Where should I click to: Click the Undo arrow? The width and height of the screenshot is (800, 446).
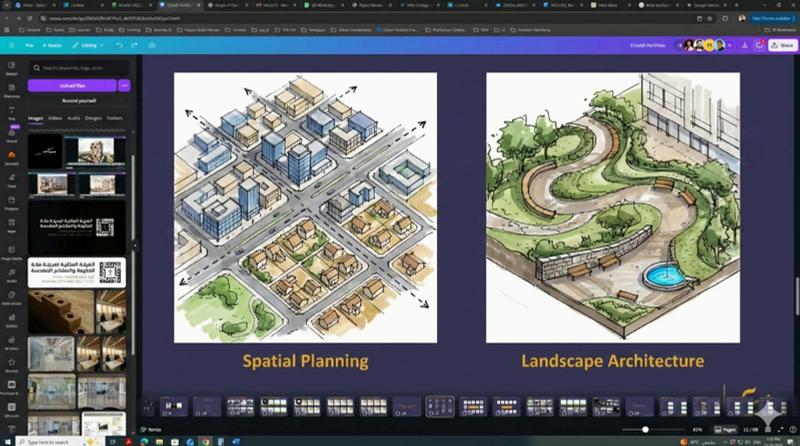(x=119, y=45)
